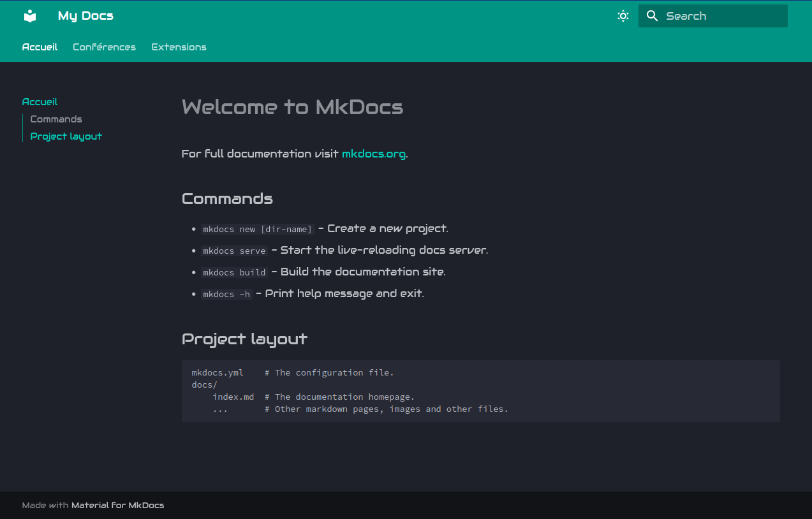
Task: Switch to the Conférences tab
Action: pyautogui.click(x=104, y=47)
